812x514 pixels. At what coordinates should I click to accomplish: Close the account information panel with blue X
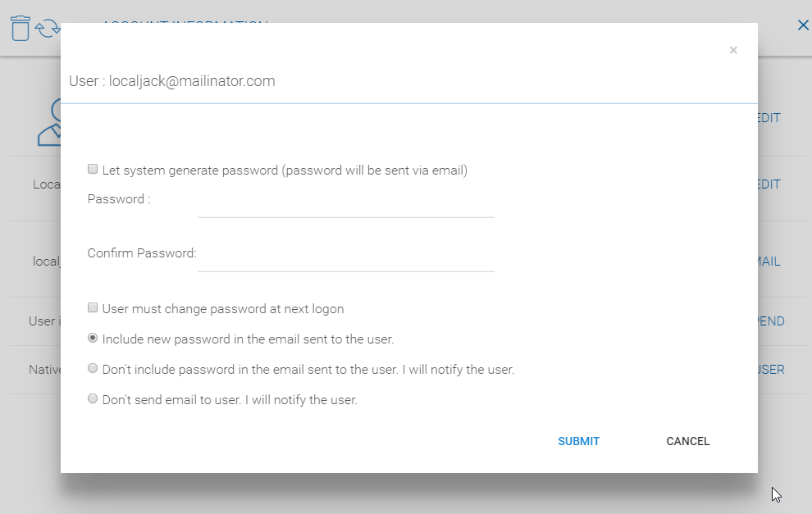(x=803, y=25)
